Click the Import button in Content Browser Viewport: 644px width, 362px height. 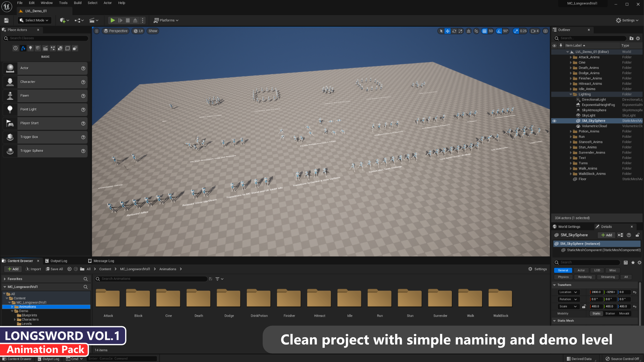pos(33,269)
